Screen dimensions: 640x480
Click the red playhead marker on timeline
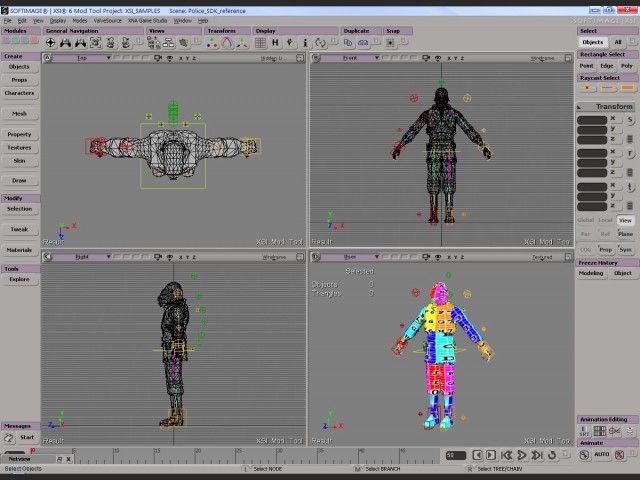[x=32, y=451]
